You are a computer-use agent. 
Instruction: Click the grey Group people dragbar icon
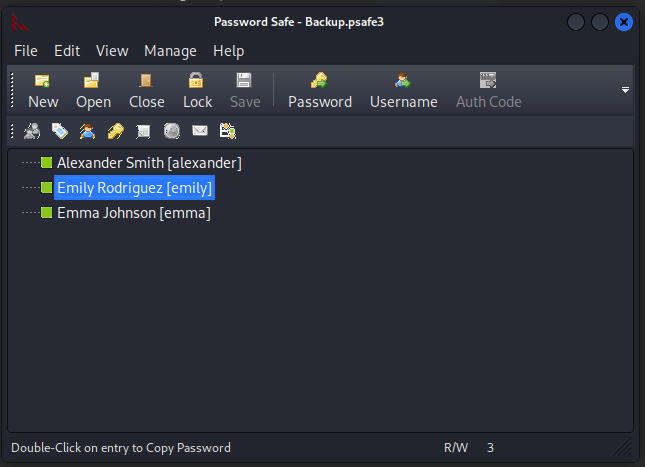coord(32,131)
